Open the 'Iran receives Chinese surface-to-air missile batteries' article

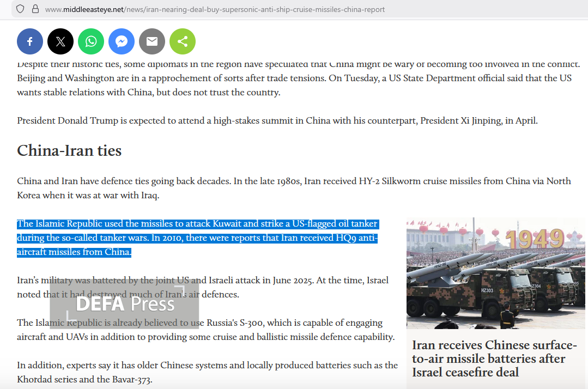[494, 358]
